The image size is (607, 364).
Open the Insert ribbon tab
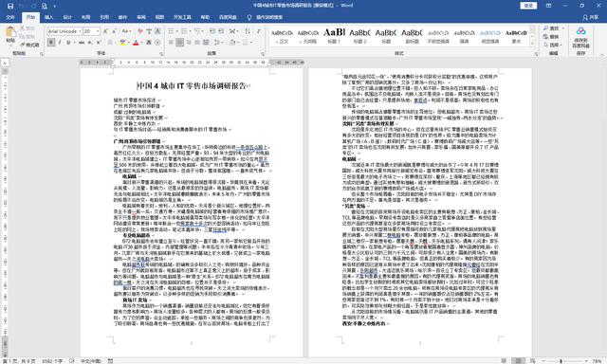49,17
